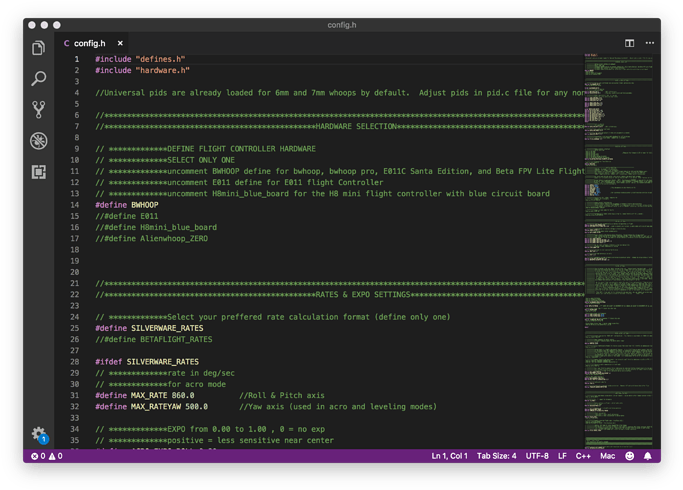Split the editor to the right
Image resolution: width=683 pixels, height=490 pixels.
point(630,43)
